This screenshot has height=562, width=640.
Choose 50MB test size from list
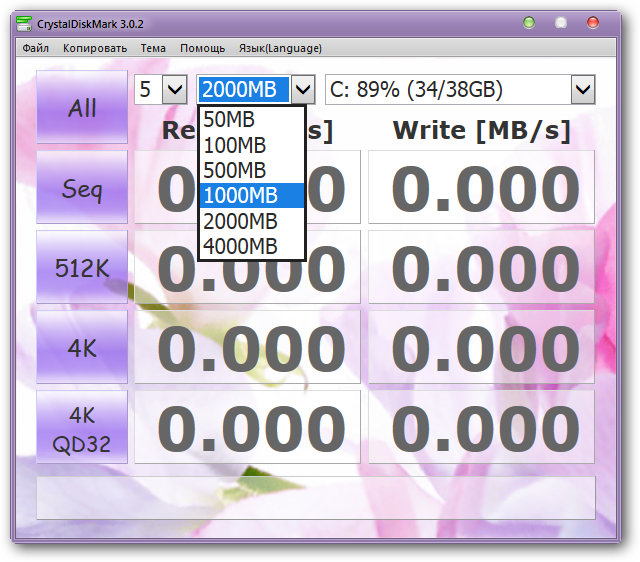pos(252,120)
